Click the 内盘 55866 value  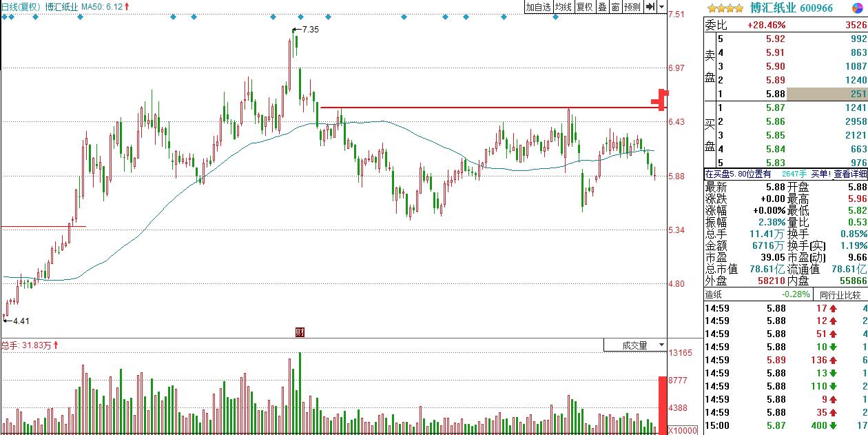854,281
